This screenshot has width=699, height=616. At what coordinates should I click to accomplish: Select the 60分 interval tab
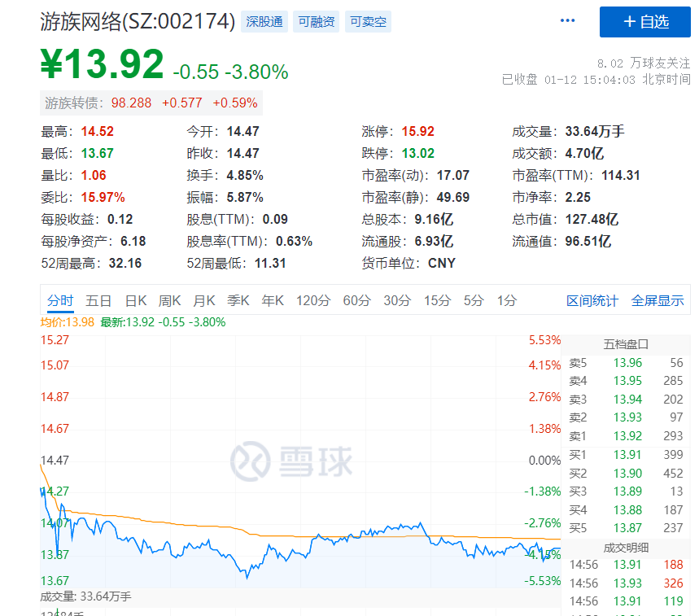coord(356,300)
